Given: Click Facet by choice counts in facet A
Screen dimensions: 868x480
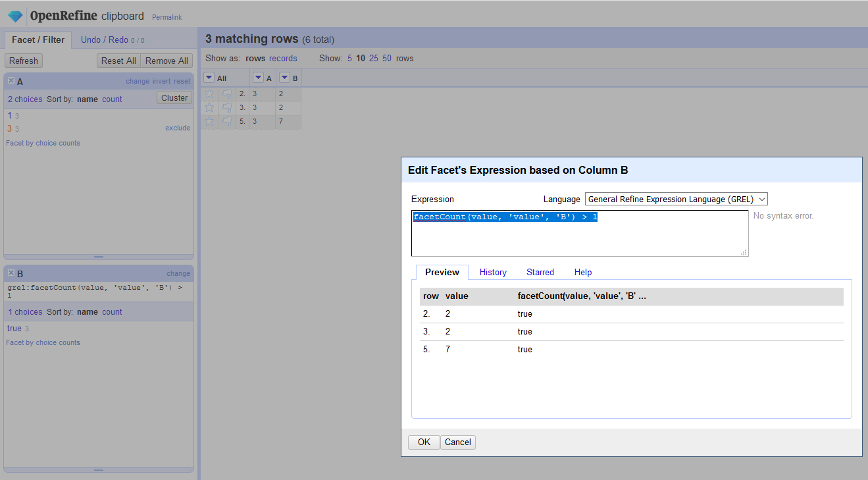Looking at the screenshot, I should (43, 144).
